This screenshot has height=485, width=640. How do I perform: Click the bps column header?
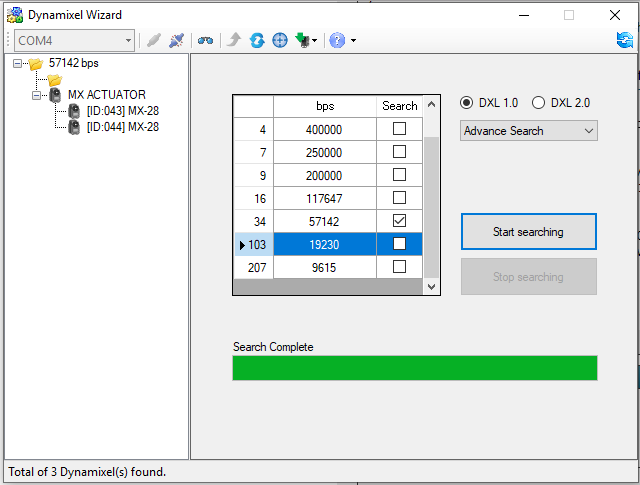(325, 107)
